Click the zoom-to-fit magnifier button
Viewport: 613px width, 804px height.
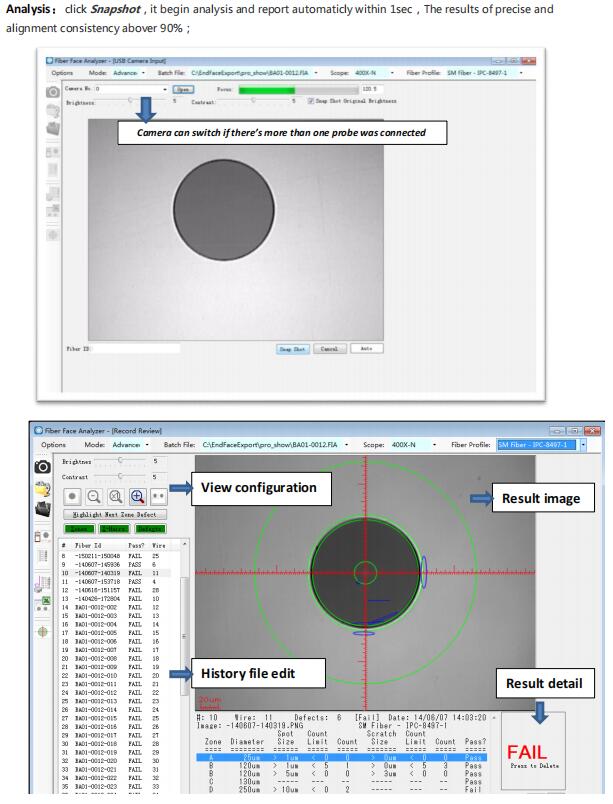[x=116, y=496]
